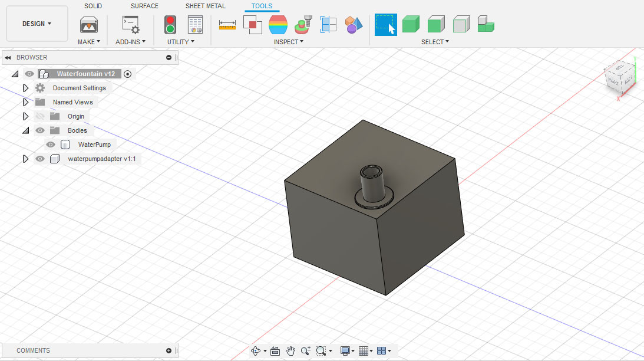
Task: Click the Document Settings gear icon
Action: pos(40,88)
